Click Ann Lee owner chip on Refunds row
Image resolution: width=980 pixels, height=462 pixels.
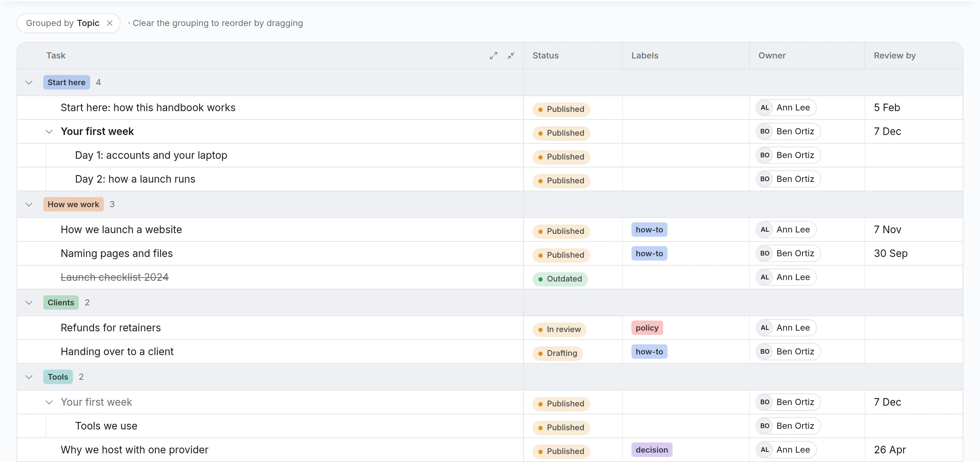pyautogui.click(x=786, y=328)
